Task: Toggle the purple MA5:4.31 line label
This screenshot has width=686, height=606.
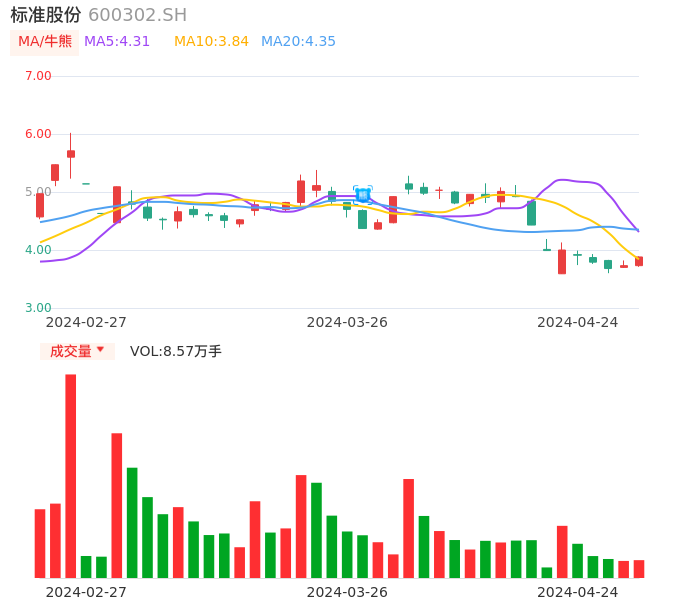Action: pyautogui.click(x=117, y=42)
